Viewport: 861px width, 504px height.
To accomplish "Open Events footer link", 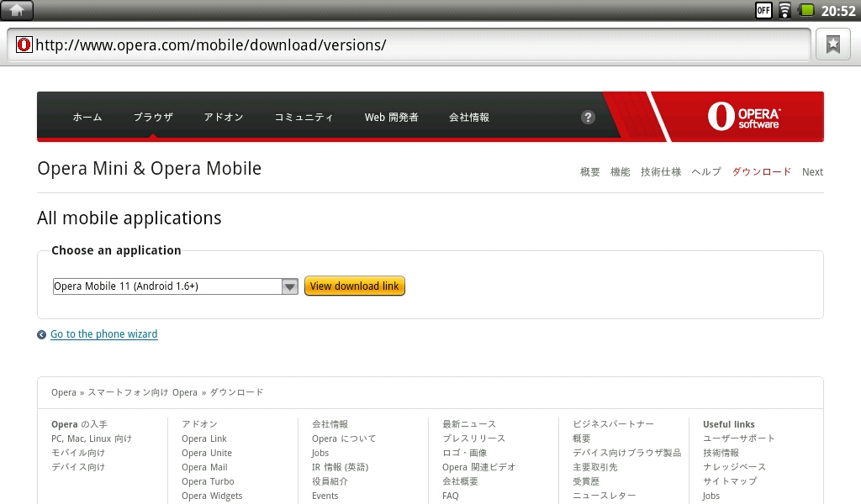I will point(325,496).
